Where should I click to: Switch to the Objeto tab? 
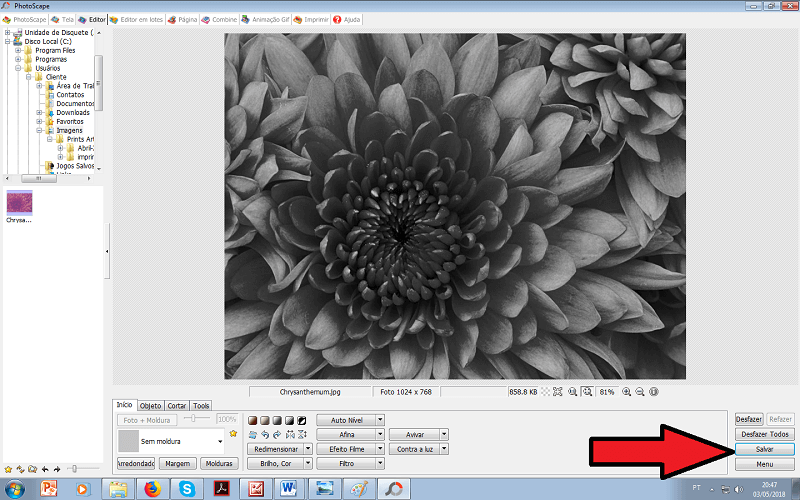(x=151, y=405)
